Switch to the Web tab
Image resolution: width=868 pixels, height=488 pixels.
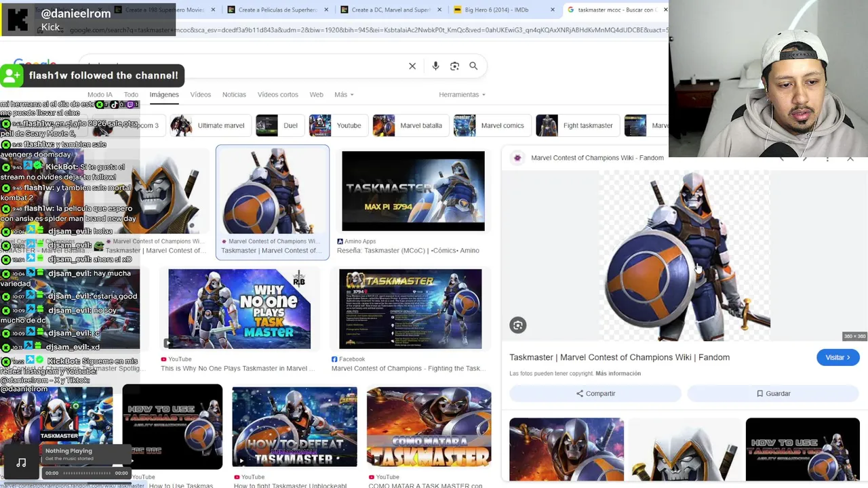316,94
